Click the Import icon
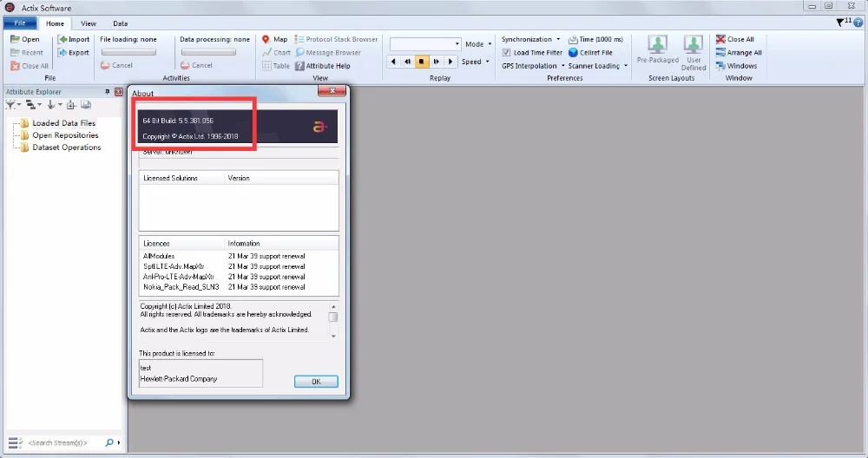 [x=62, y=39]
